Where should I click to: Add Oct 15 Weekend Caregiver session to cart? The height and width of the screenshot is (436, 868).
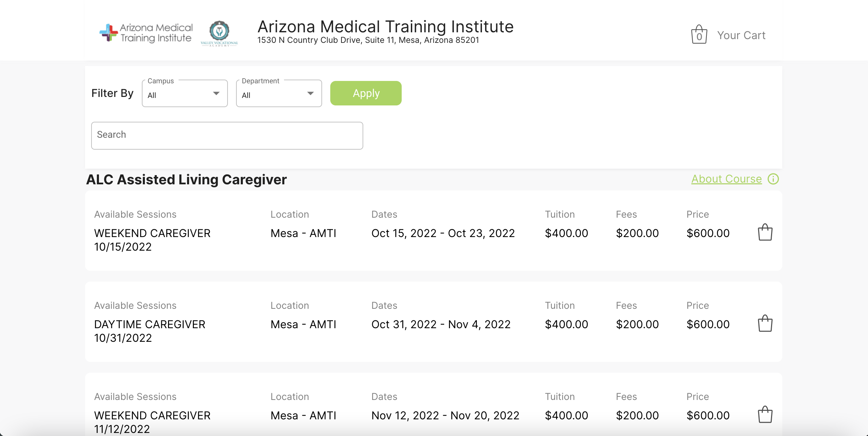(x=765, y=233)
